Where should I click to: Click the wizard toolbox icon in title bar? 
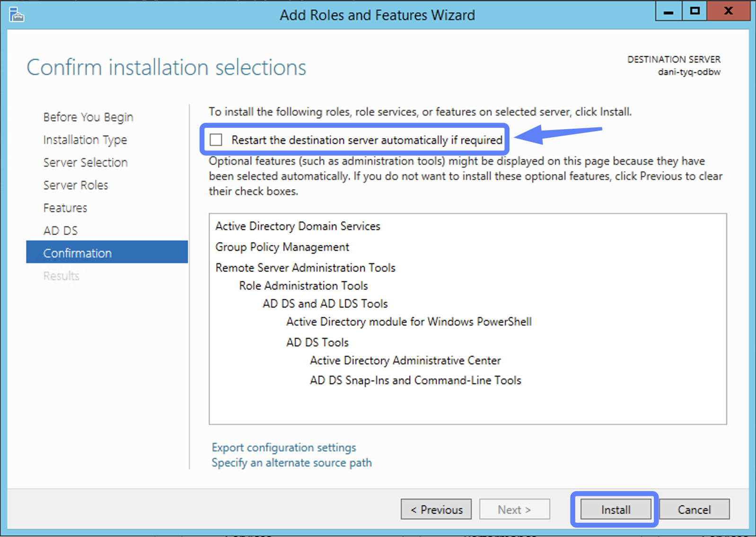pyautogui.click(x=16, y=15)
